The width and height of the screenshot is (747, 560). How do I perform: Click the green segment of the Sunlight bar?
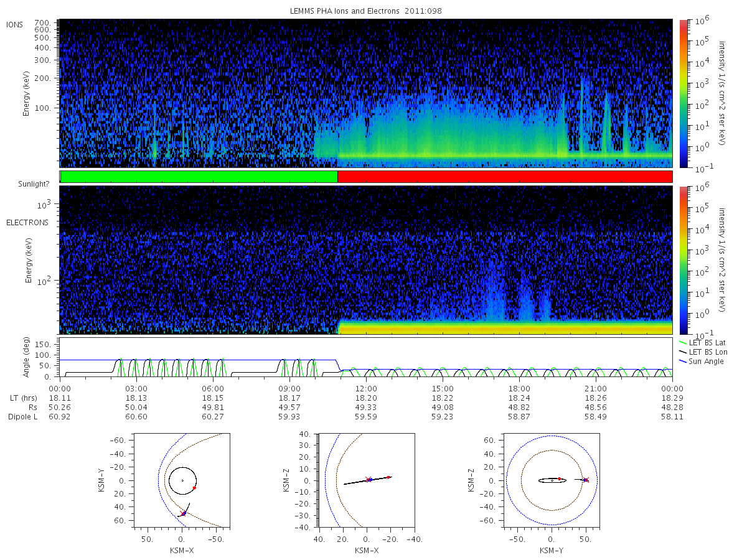(x=199, y=177)
